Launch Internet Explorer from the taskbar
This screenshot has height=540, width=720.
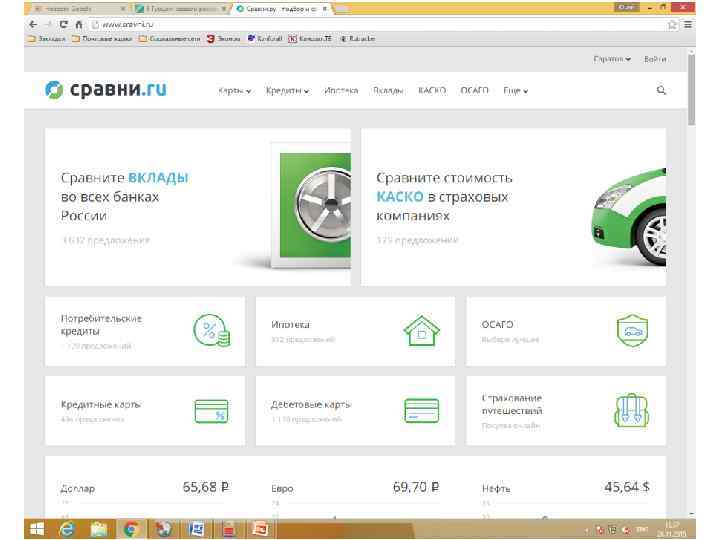[68, 529]
